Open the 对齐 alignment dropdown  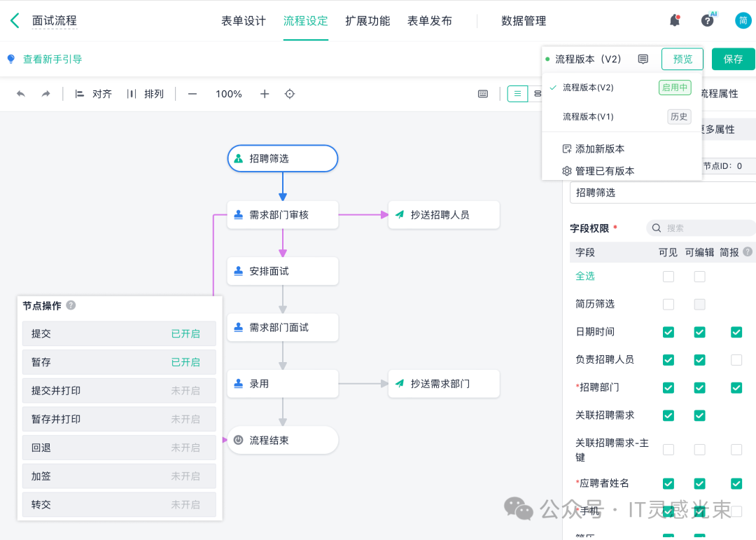94,94
